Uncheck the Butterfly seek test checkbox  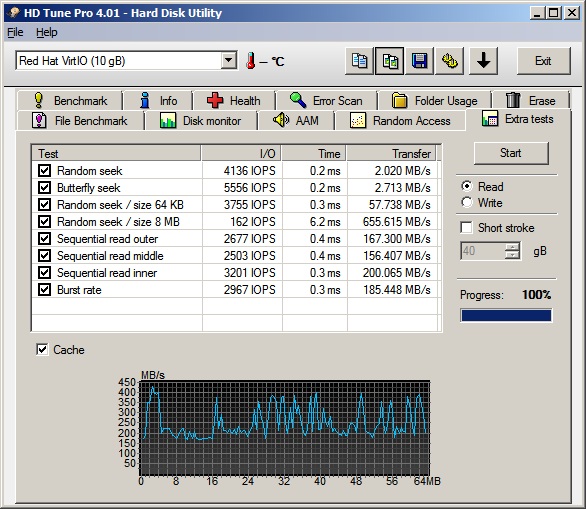(x=44, y=188)
